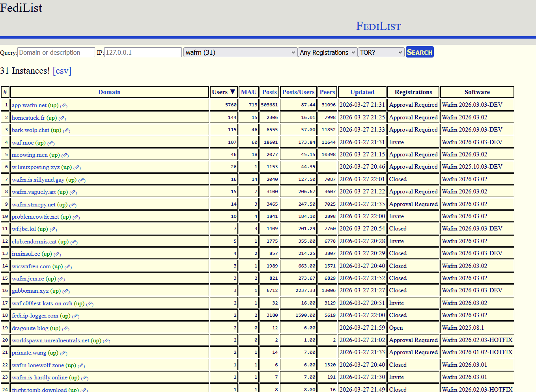This screenshot has width=536, height=392.
Task: Sort by the Peers column header
Action: (x=327, y=92)
